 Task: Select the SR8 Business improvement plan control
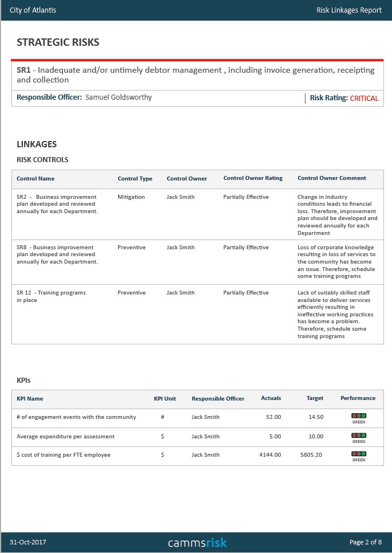click(57, 254)
